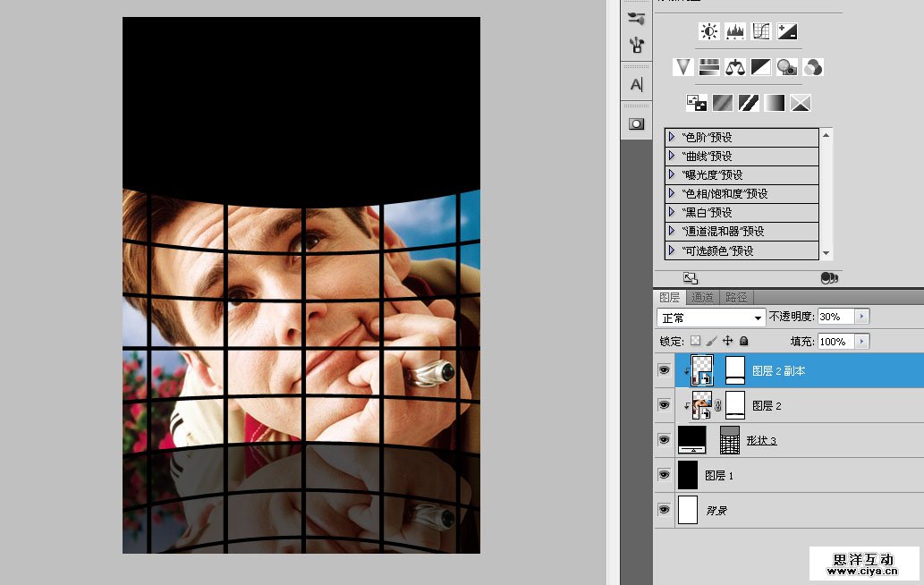924x585 pixels.
Task: Click the Channel Mixer adjustment icon
Action: coord(813,67)
